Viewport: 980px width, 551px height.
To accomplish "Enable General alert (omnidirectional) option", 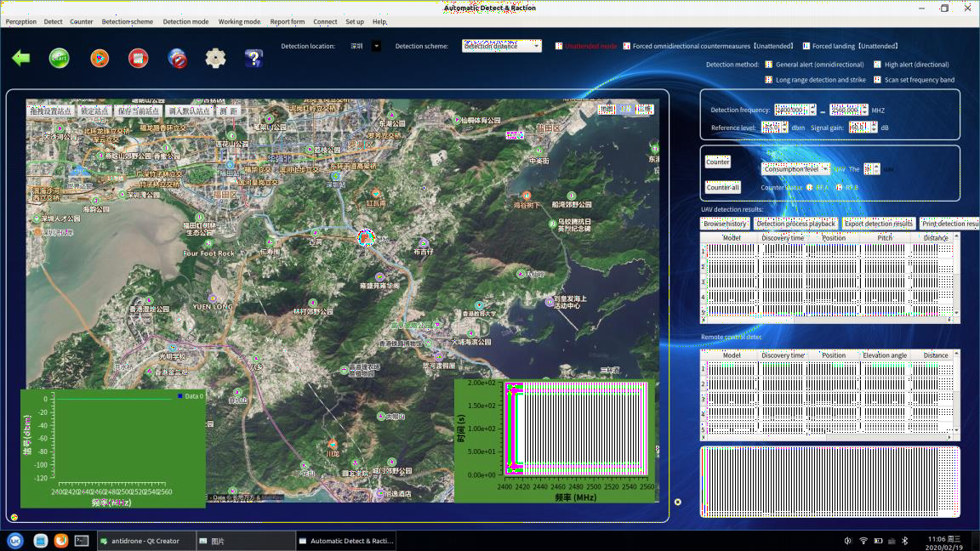I will [x=769, y=65].
